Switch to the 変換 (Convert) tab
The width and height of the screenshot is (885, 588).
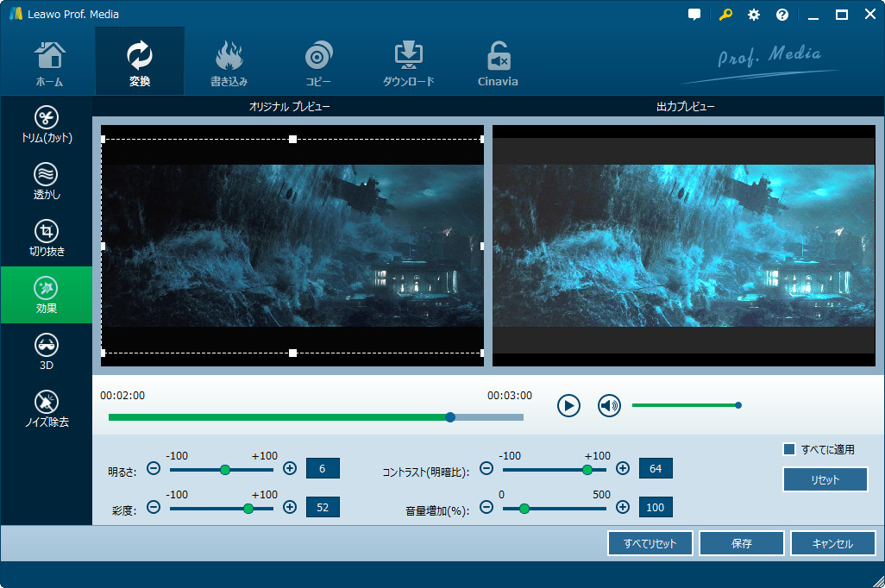coord(140,63)
